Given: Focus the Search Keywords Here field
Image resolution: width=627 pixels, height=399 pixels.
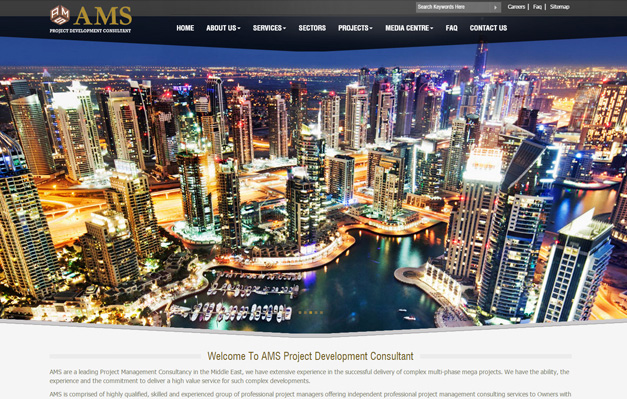Looking at the screenshot, I should (x=453, y=7).
